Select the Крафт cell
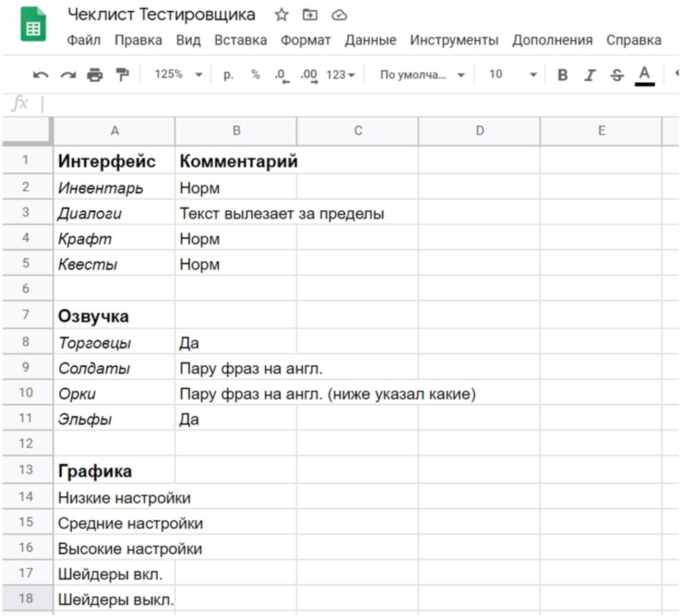The width and height of the screenshot is (681, 616). [114, 238]
